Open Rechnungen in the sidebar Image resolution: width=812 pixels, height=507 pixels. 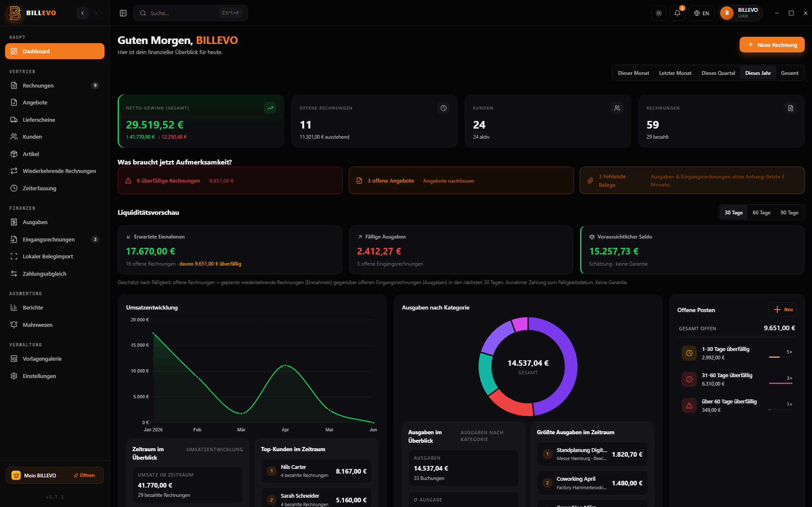click(55, 85)
